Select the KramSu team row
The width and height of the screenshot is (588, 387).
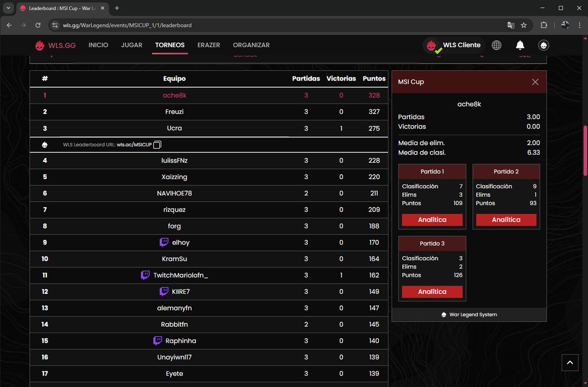click(x=209, y=258)
